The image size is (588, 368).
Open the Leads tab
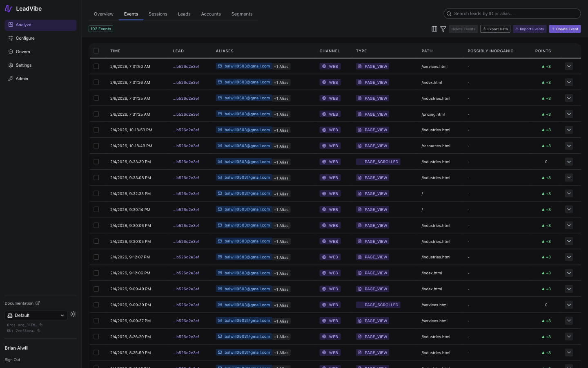[184, 13]
